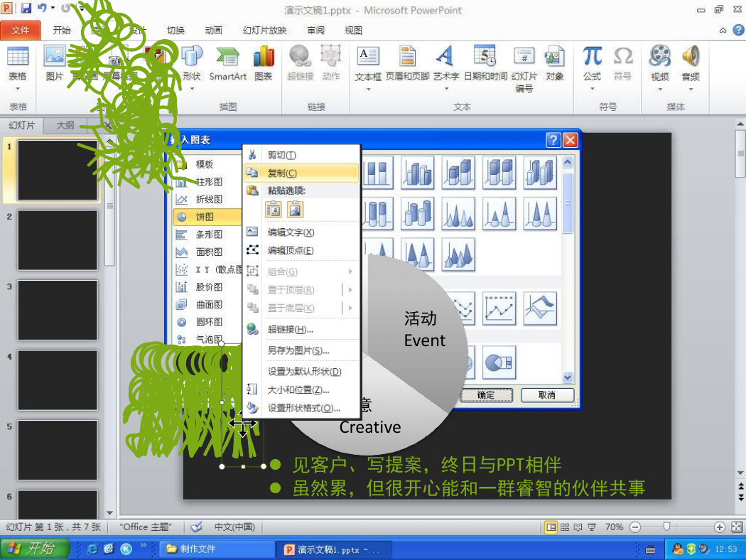
Task: Switch to the Home (开始) ribbon tab
Action: pyautogui.click(x=62, y=30)
